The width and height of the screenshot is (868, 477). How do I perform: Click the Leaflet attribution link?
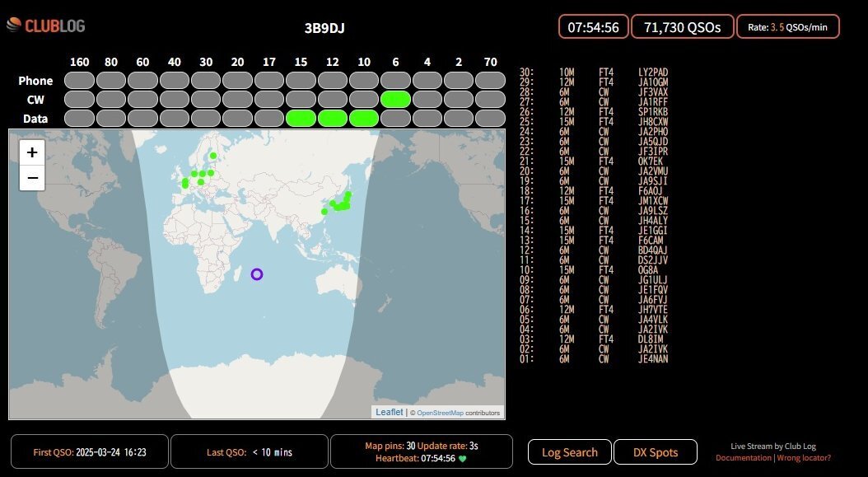388,412
